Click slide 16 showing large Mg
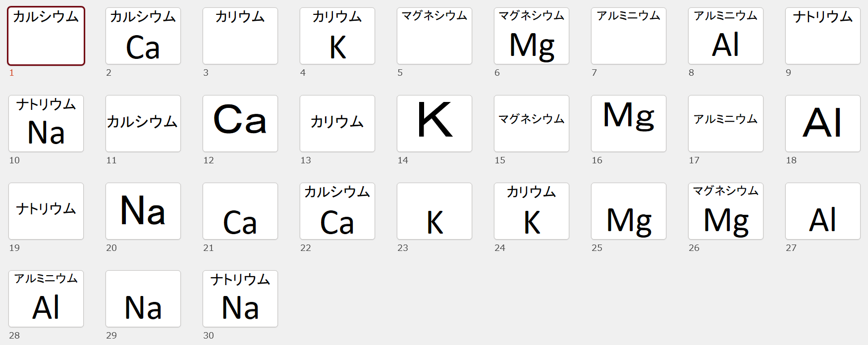 click(629, 124)
